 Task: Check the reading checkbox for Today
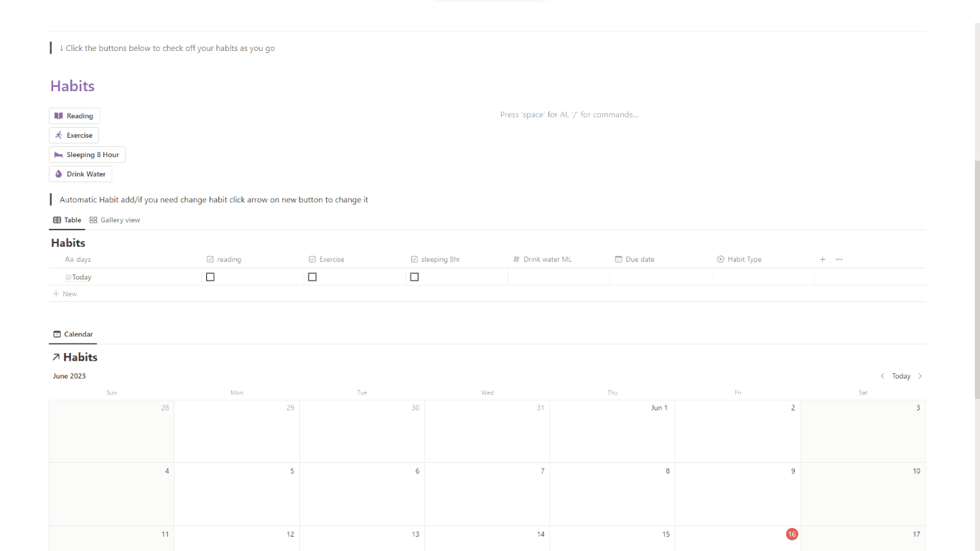tap(210, 277)
